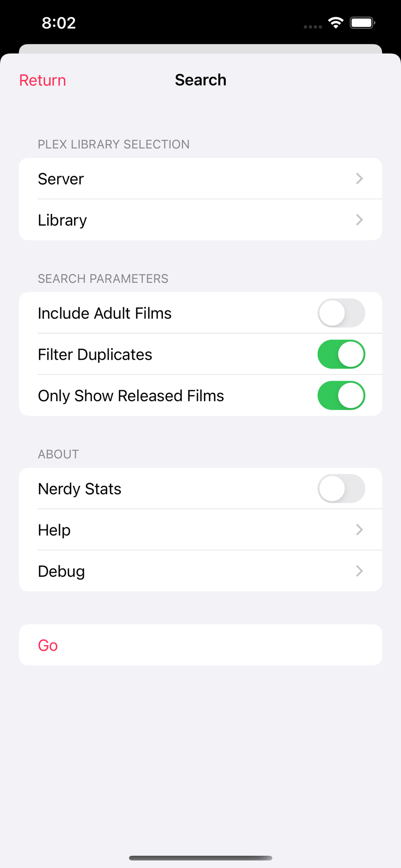Tap the Wi-Fi icon in the status bar
Screen dimensions: 401x868
(x=336, y=23)
